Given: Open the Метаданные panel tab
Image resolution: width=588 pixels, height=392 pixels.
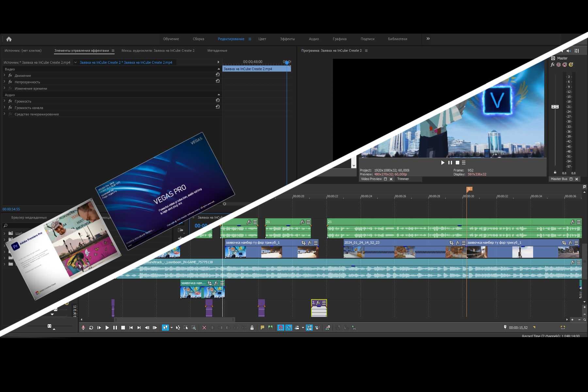Looking at the screenshot, I should [x=217, y=51].
